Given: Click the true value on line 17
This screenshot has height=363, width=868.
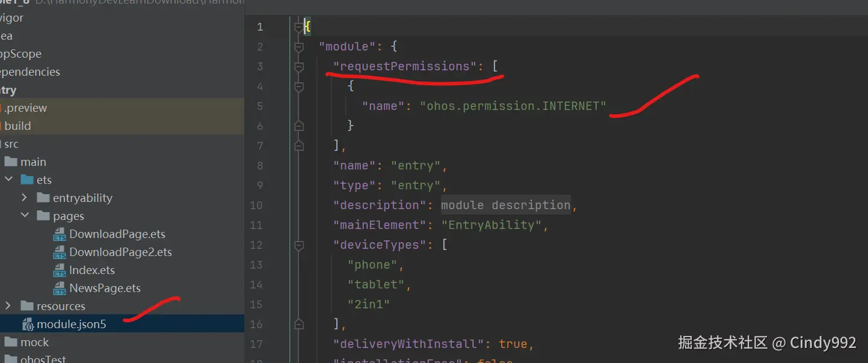Looking at the screenshot, I should [513, 344].
